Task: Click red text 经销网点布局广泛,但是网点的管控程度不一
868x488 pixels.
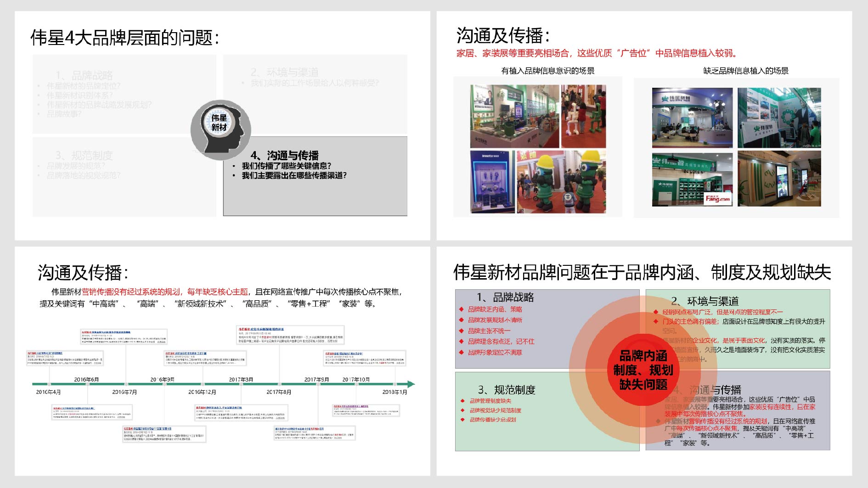Action: point(722,312)
